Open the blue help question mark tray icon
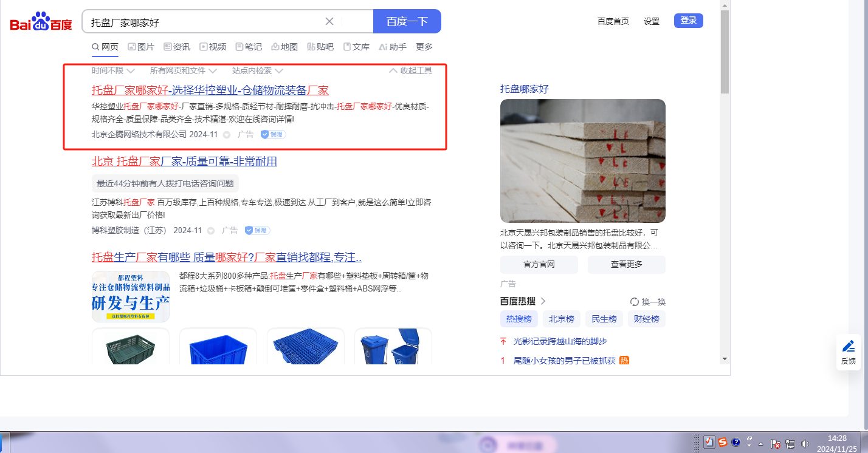Image resolution: width=868 pixels, height=453 pixels. (x=735, y=442)
